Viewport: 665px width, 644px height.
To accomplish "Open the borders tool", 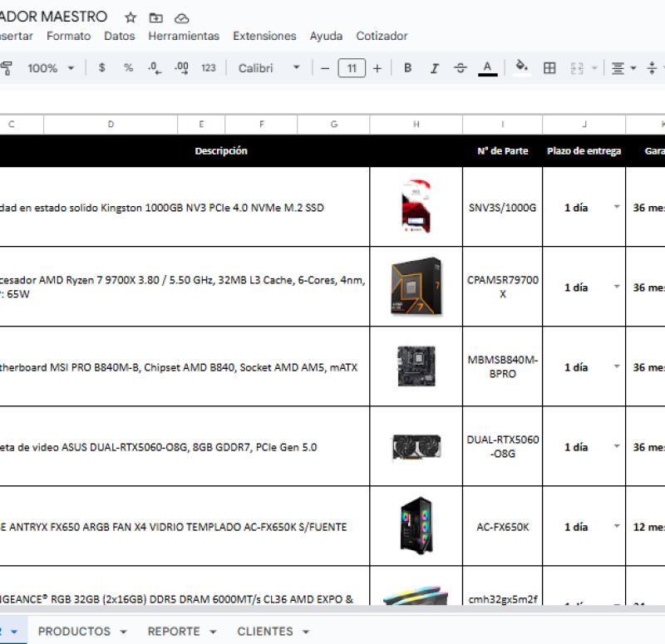I will point(549,68).
